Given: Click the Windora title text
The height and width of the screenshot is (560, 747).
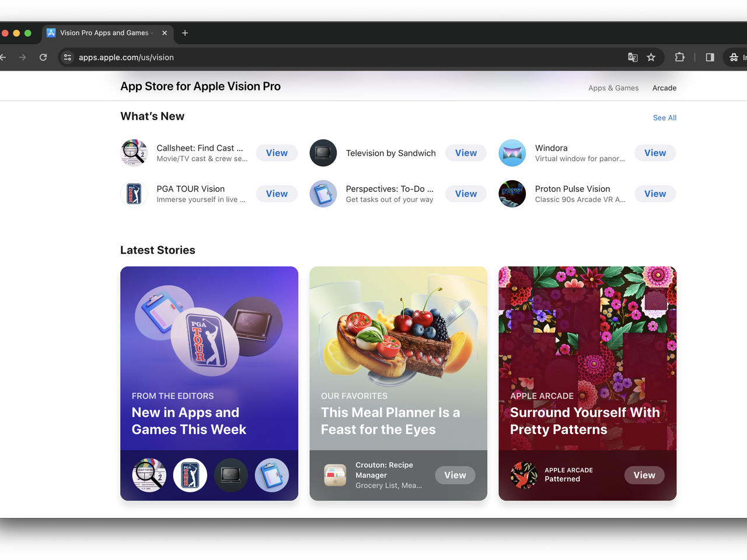Looking at the screenshot, I should [551, 148].
